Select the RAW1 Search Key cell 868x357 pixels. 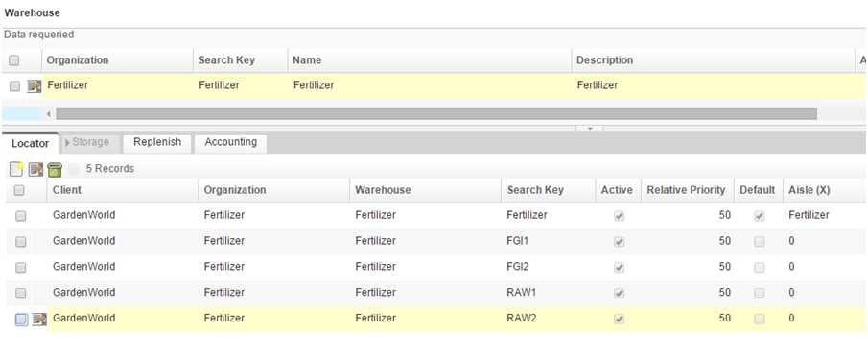[521, 293]
